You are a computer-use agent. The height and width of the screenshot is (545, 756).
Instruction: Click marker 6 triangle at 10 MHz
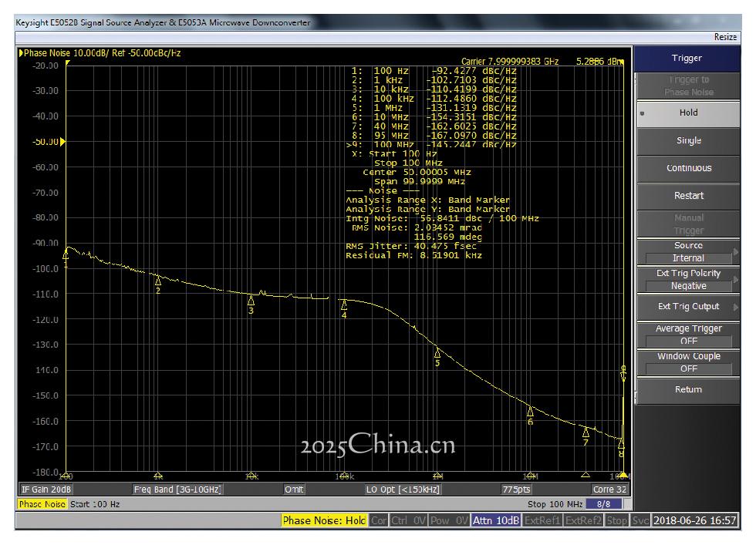click(x=530, y=411)
